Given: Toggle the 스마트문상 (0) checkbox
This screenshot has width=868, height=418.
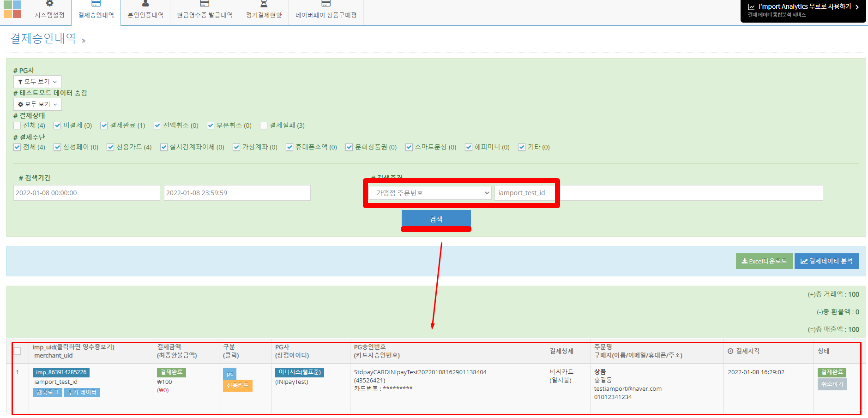Looking at the screenshot, I should pyautogui.click(x=409, y=147).
